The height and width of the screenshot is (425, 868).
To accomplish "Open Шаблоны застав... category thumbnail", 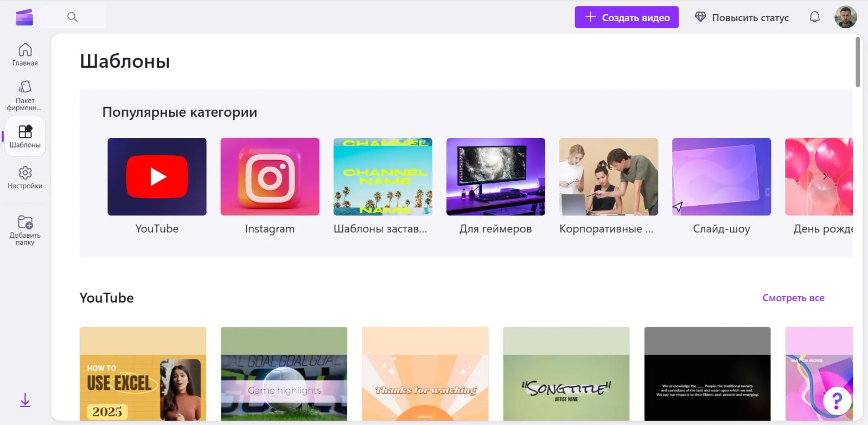I will [x=382, y=177].
